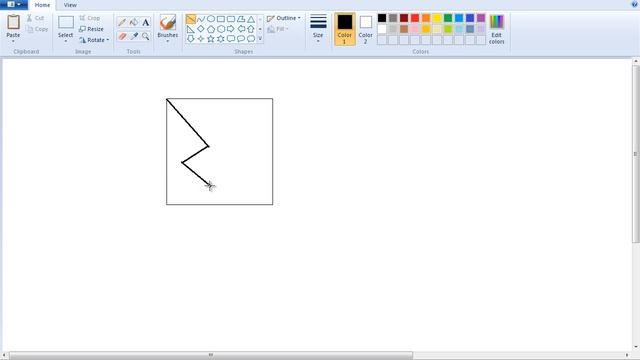Viewport: 640px width, 360px height.
Task: Choose the Triangle shape
Action: 251,19
